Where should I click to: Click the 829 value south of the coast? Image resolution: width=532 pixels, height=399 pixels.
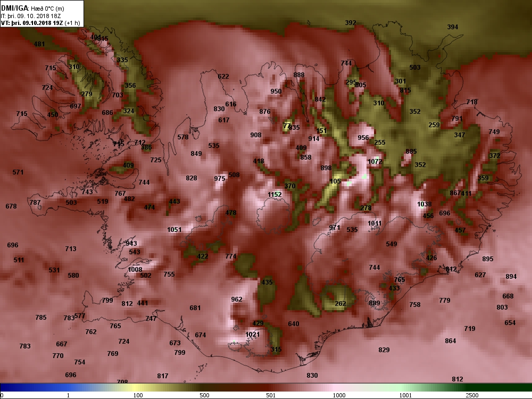[384, 350]
